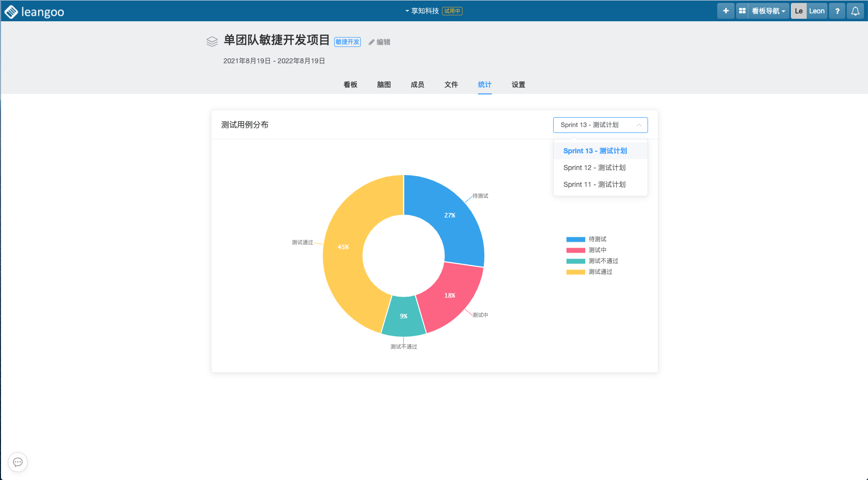
Task: Select Sprint 12 - 测试计划 option
Action: pyautogui.click(x=594, y=168)
